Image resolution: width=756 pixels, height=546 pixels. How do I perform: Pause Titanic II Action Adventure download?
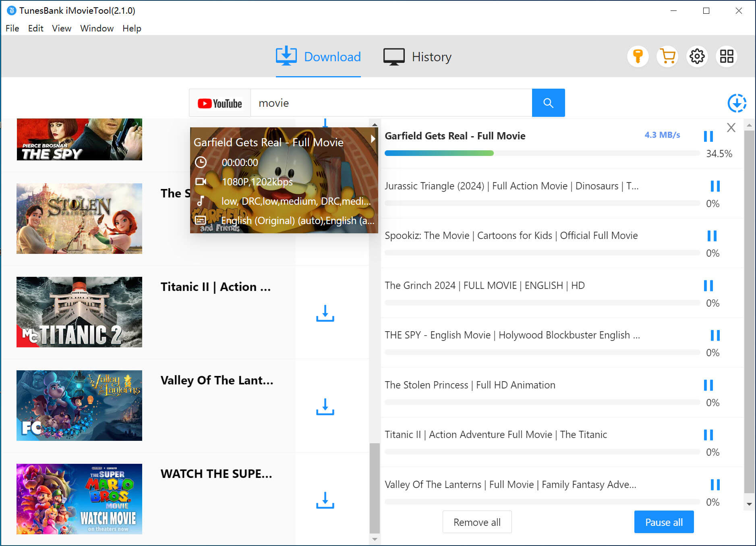(x=708, y=435)
